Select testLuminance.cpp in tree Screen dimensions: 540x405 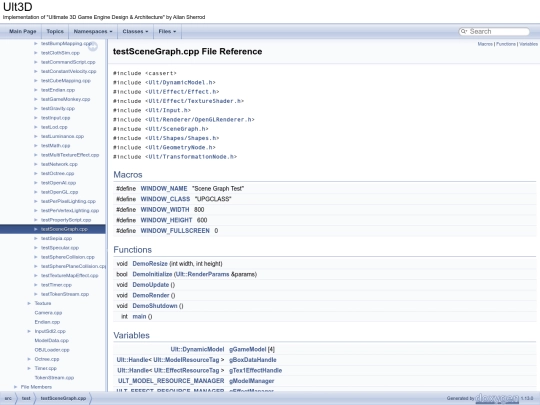pyautogui.click(x=62, y=136)
